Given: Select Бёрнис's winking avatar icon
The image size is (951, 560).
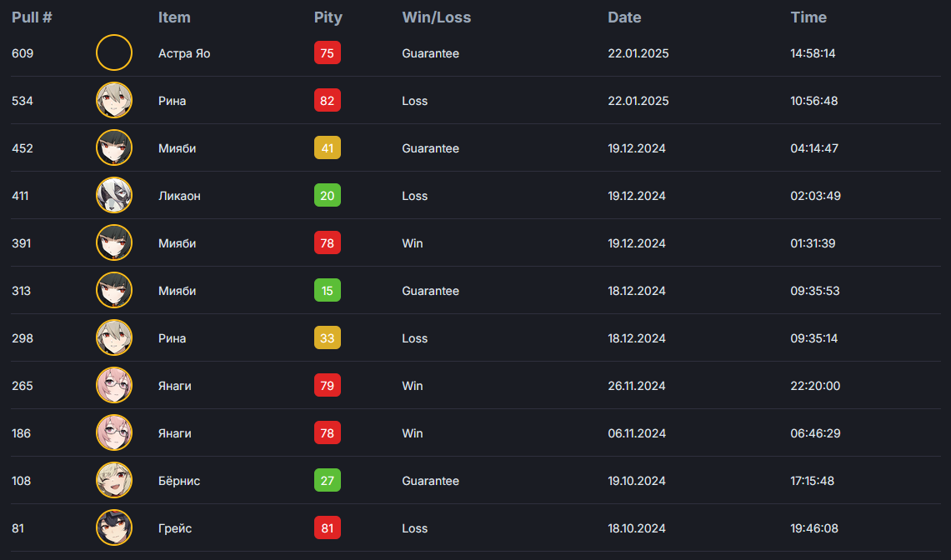Looking at the screenshot, I should point(114,480).
